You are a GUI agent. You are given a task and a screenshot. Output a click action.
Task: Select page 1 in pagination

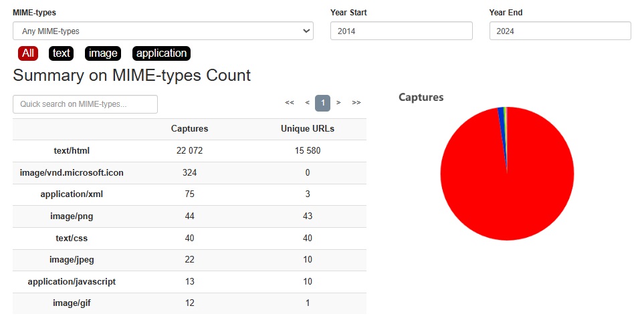(x=323, y=103)
